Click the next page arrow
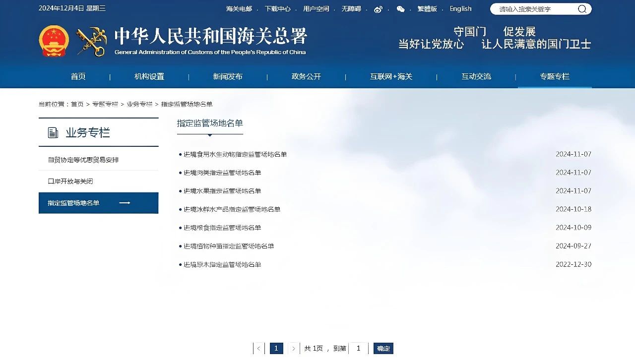635x364 pixels. [294, 349]
